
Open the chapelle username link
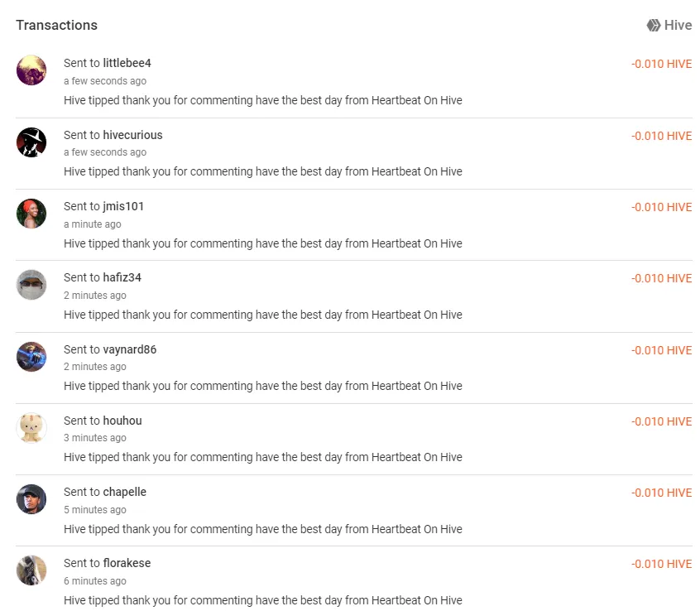(125, 492)
